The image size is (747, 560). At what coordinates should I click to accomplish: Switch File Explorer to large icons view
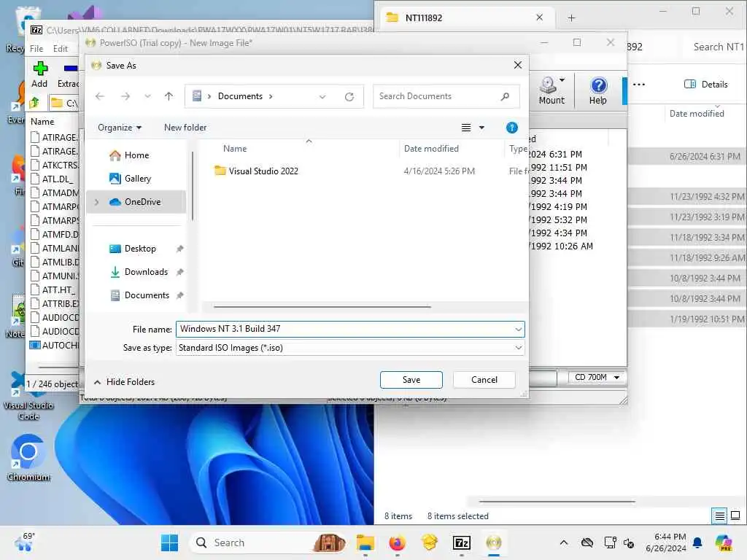(x=735, y=516)
